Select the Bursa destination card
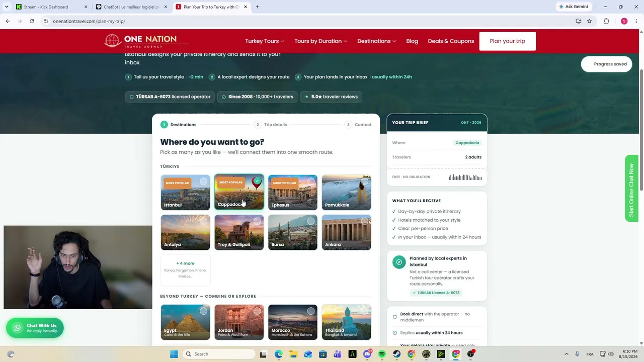Image resolution: width=644 pixels, height=362 pixels. tap(293, 232)
